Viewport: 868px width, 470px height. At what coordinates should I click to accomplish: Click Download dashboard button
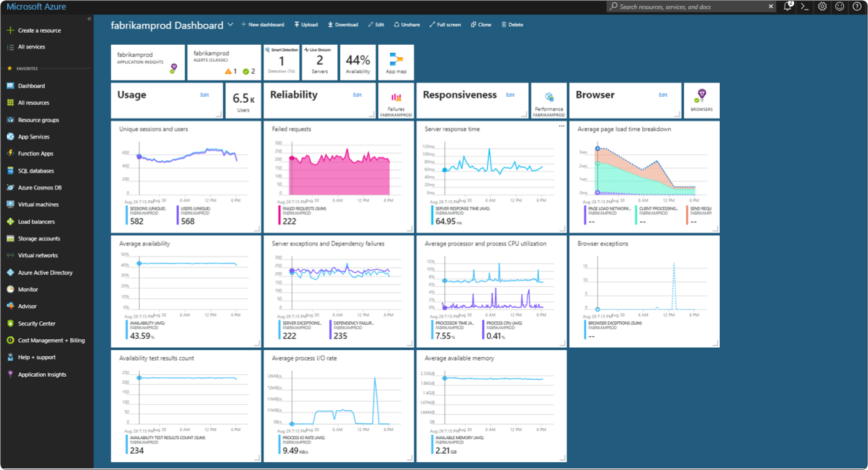[x=343, y=25]
